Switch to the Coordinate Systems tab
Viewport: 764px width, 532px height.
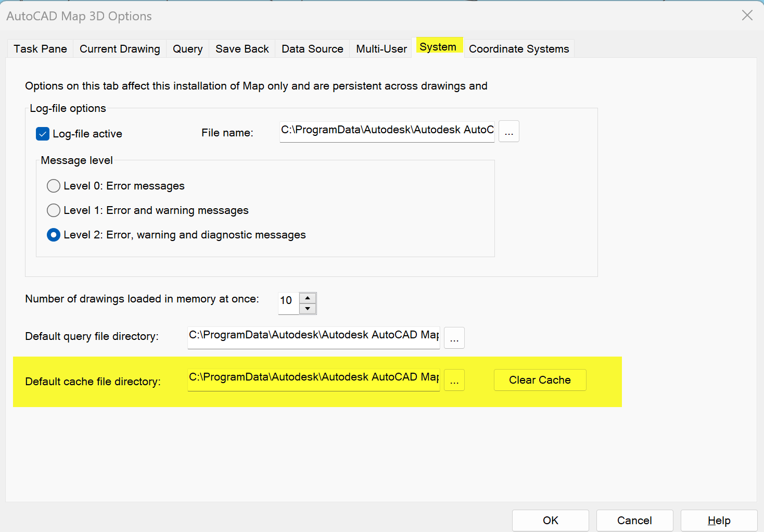(519, 48)
